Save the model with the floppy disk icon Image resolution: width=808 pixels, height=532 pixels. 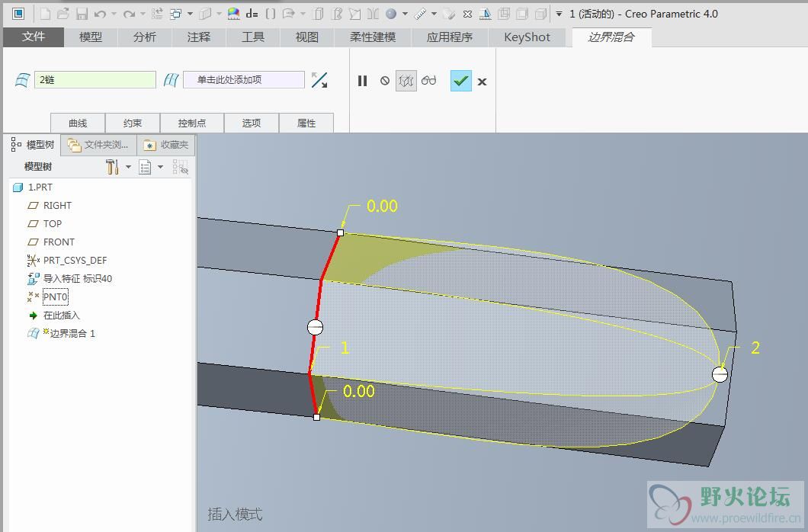click(x=82, y=14)
